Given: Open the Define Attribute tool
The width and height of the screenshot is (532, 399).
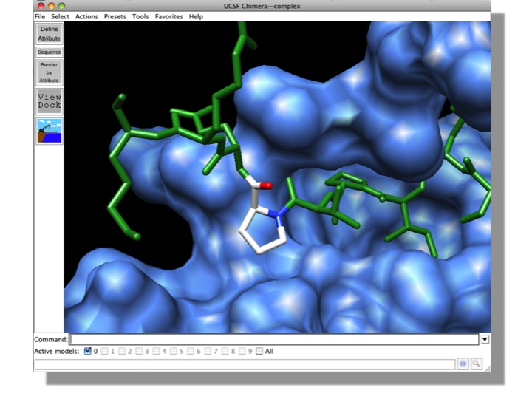Looking at the screenshot, I should 50,33.
